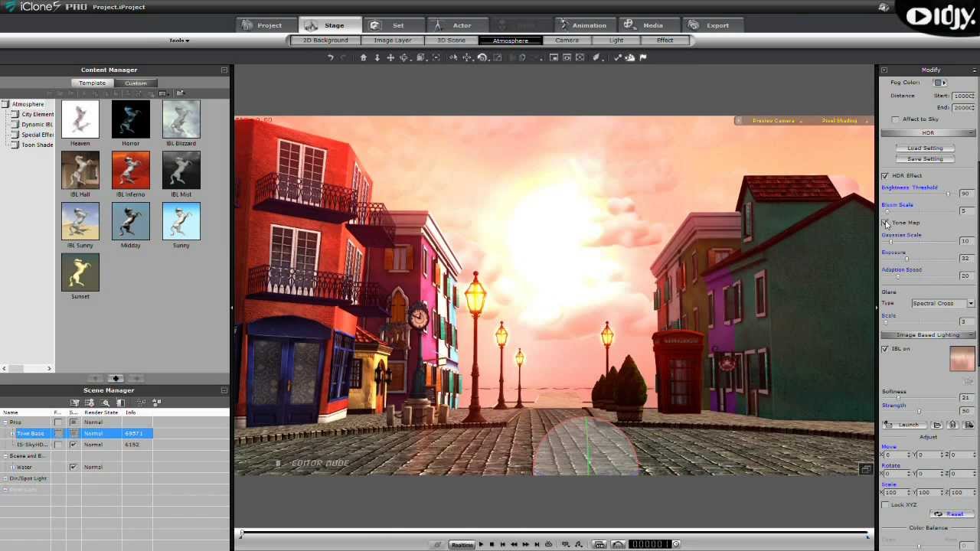Expand the Town Base tree node
Image resolution: width=980 pixels, height=551 pixels.
coord(12,434)
